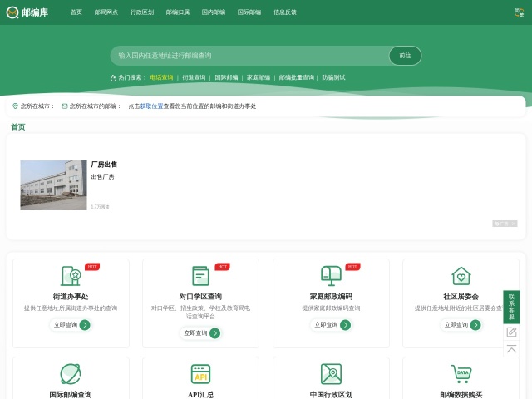Image resolution: width=532 pixels, height=399 pixels.
Task: Click the 家庭邮政编码 card title
Action: click(x=331, y=297)
